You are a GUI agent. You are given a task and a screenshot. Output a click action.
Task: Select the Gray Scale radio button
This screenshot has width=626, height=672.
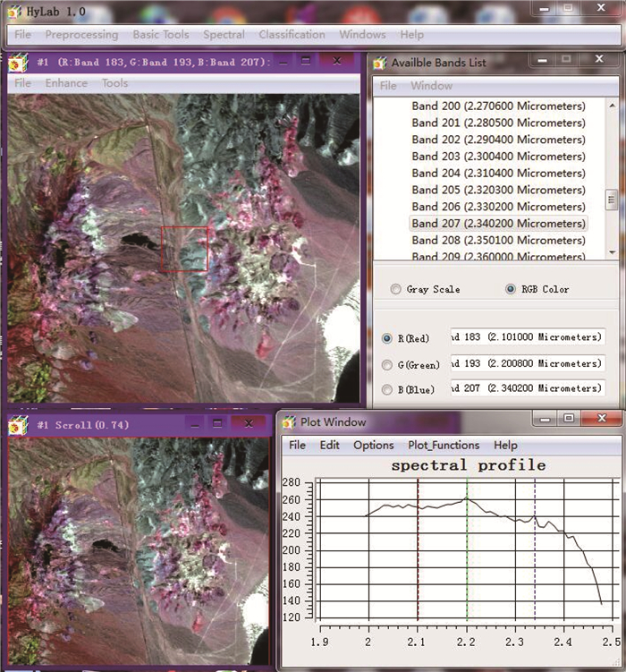pyautogui.click(x=396, y=289)
